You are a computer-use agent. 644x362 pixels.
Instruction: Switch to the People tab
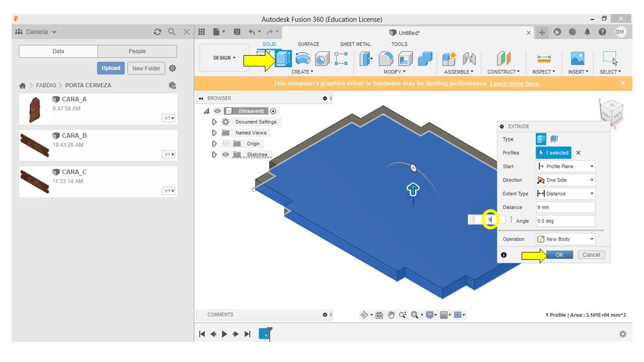click(137, 51)
